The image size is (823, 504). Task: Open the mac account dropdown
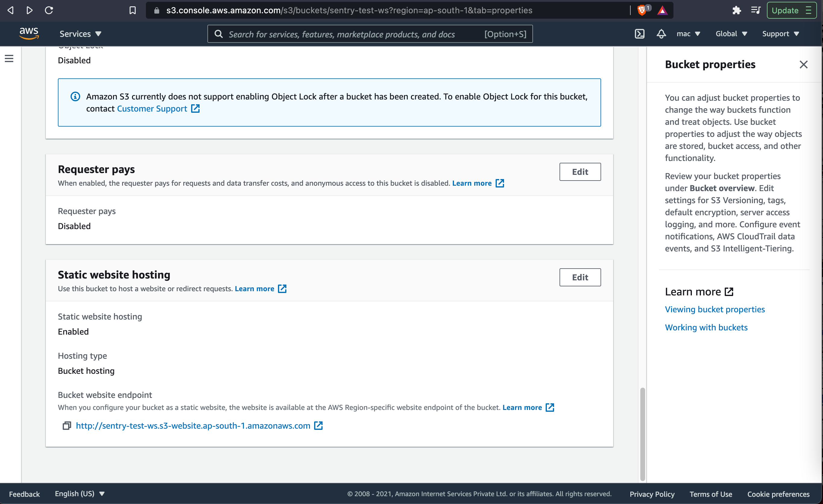(688, 34)
